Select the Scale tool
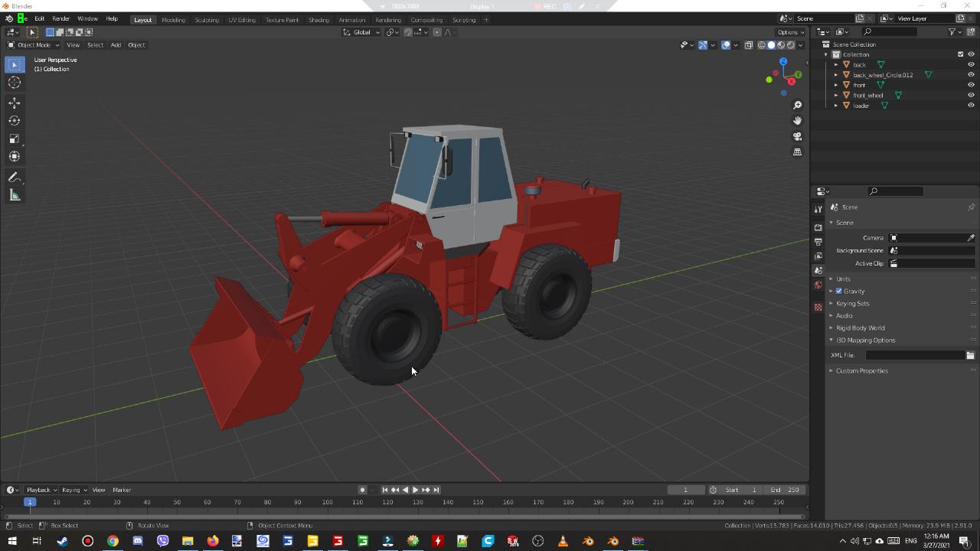 [15, 139]
